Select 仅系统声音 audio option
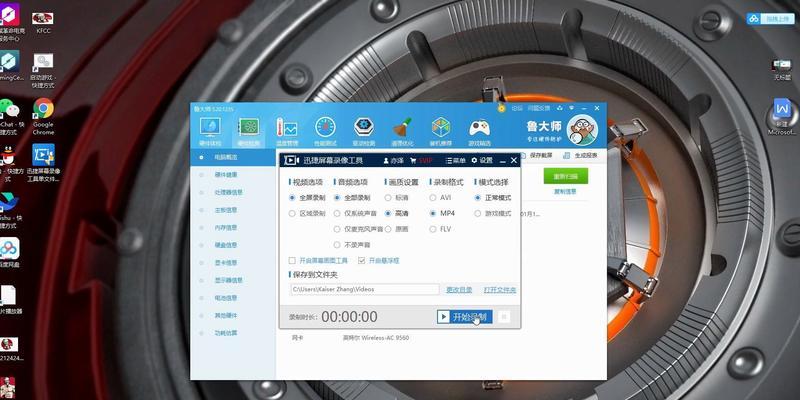 tap(355, 213)
